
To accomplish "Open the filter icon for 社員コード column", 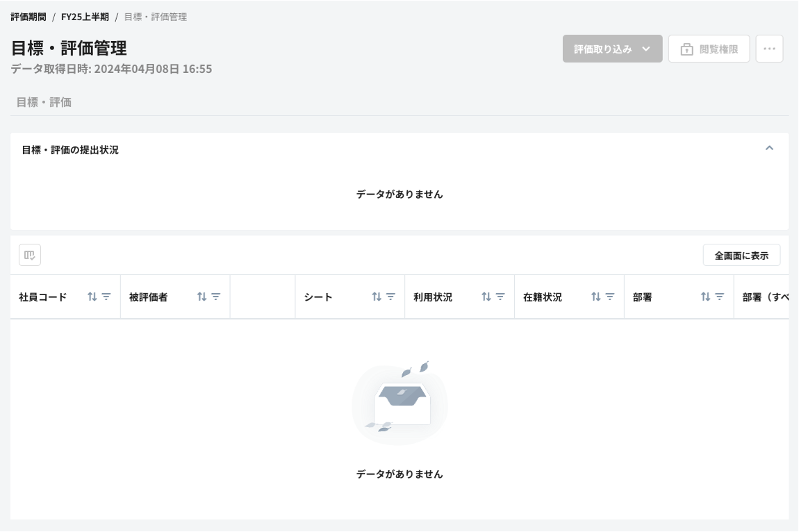I will point(106,297).
